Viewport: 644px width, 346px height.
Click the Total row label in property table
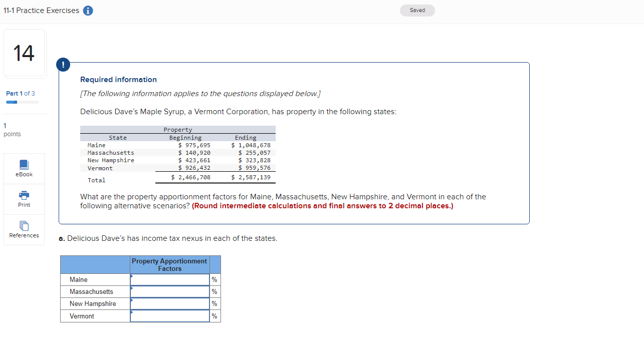tap(97, 180)
